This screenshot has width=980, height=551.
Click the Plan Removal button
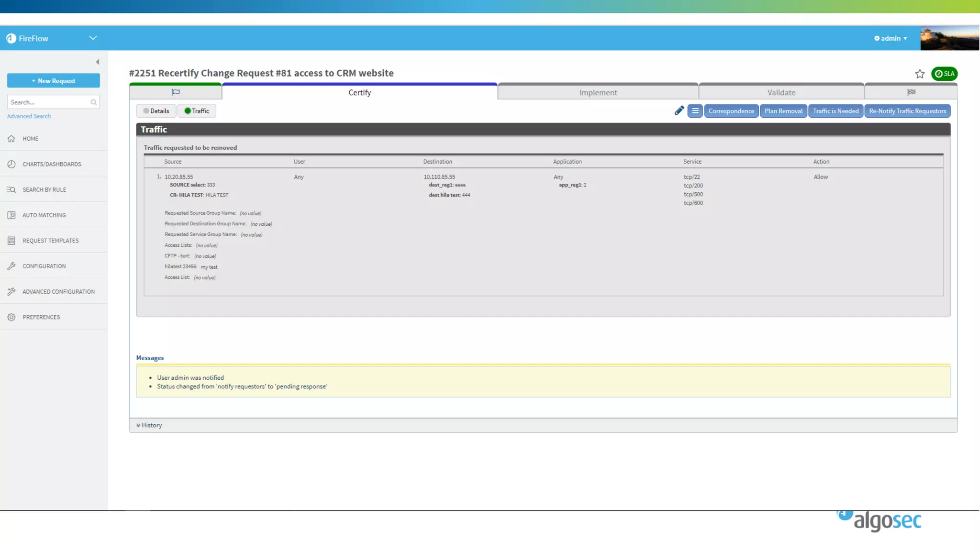click(783, 111)
